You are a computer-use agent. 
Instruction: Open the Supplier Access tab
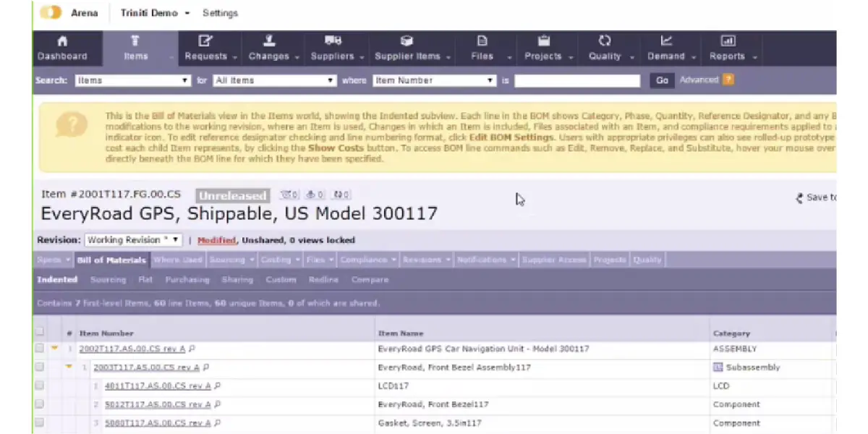tap(554, 260)
